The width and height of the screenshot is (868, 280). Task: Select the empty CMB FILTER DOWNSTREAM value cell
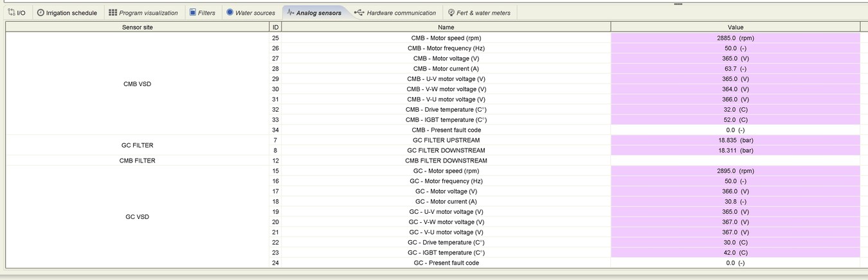[x=735, y=161]
